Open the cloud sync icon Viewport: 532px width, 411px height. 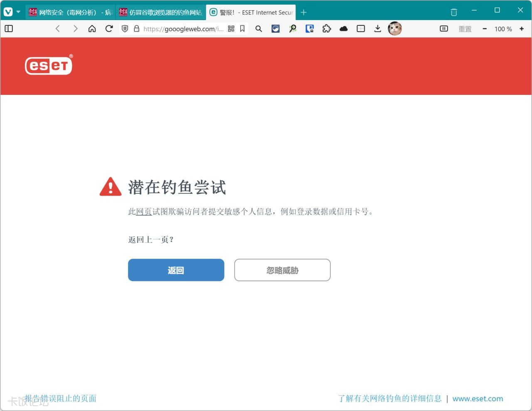344,29
